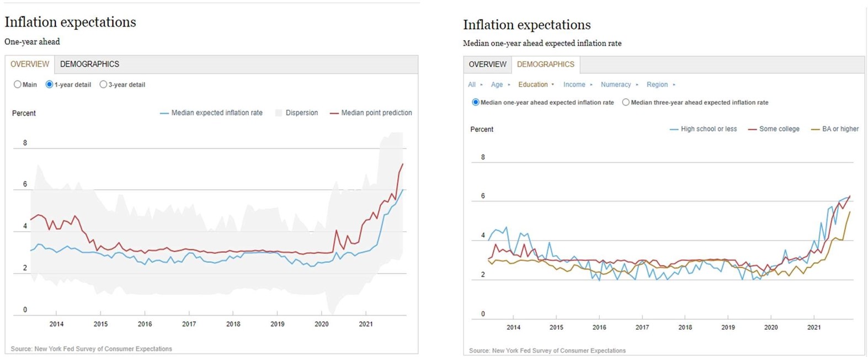Viewport: 868px width, 357px height.
Task: Open the Overview tab in left chart
Action: [x=30, y=64]
